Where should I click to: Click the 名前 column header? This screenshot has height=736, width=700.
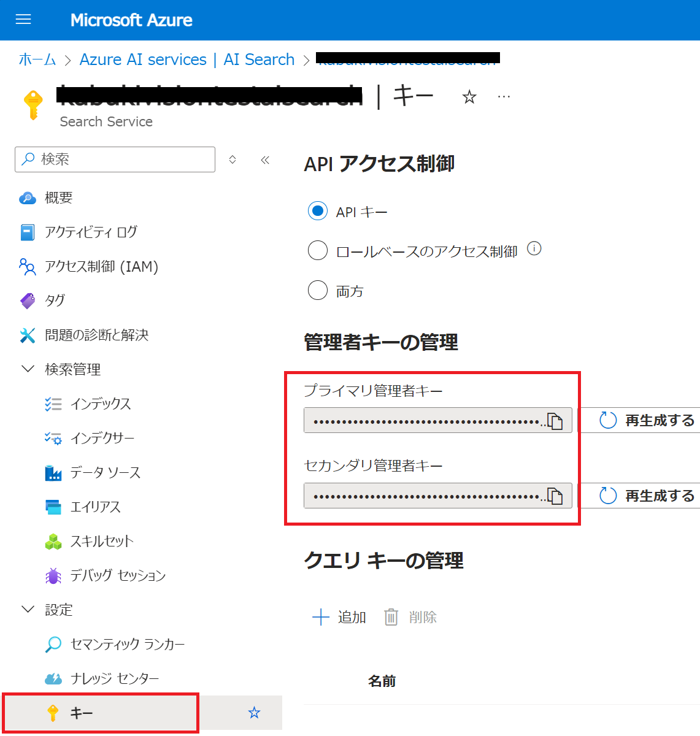click(382, 681)
